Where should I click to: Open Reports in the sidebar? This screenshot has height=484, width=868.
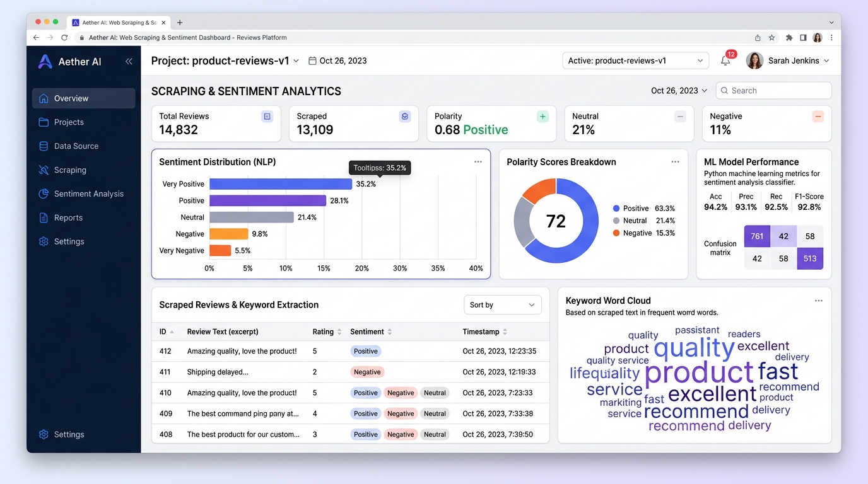pyautogui.click(x=84, y=218)
